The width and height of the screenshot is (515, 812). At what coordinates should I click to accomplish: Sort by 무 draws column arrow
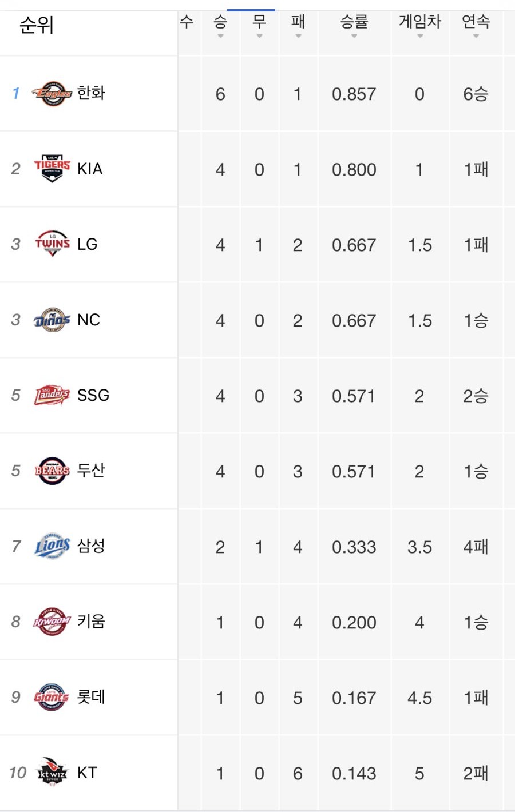(x=259, y=36)
